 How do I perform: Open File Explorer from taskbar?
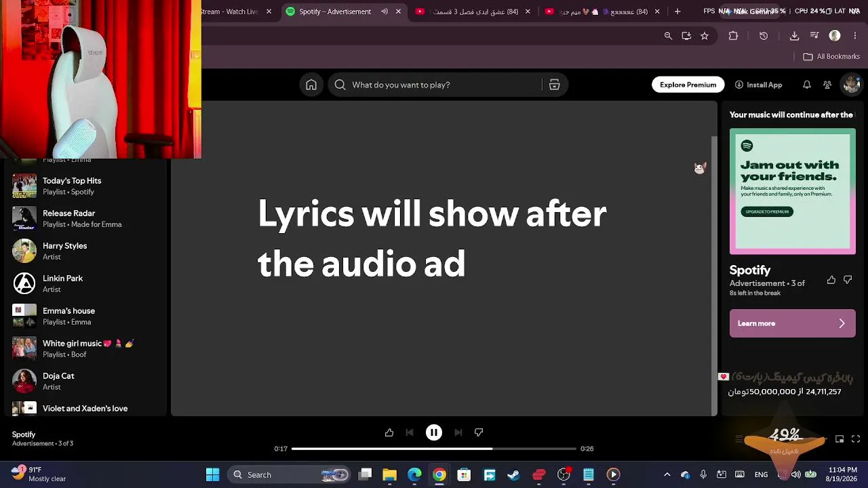coord(389,474)
